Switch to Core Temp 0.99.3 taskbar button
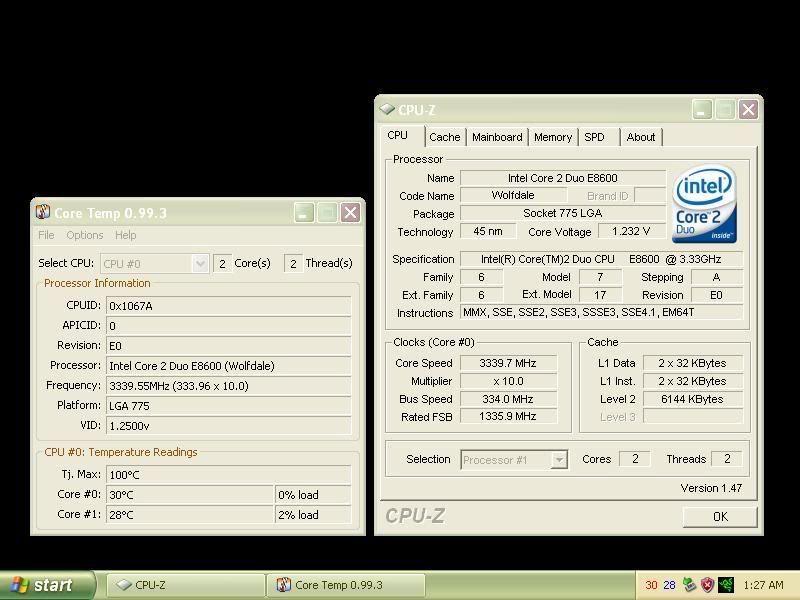Image resolution: width=800 pixels, height=600 pixels. [346, 585]
